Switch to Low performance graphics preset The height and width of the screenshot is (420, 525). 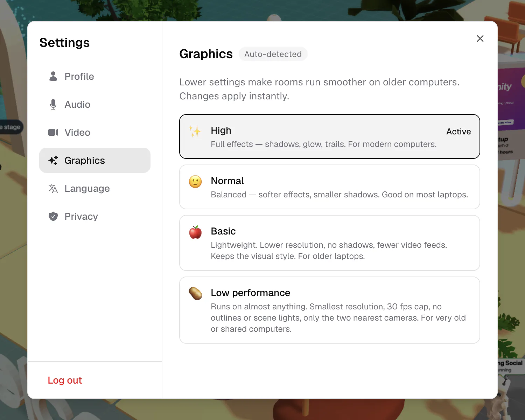330,310
